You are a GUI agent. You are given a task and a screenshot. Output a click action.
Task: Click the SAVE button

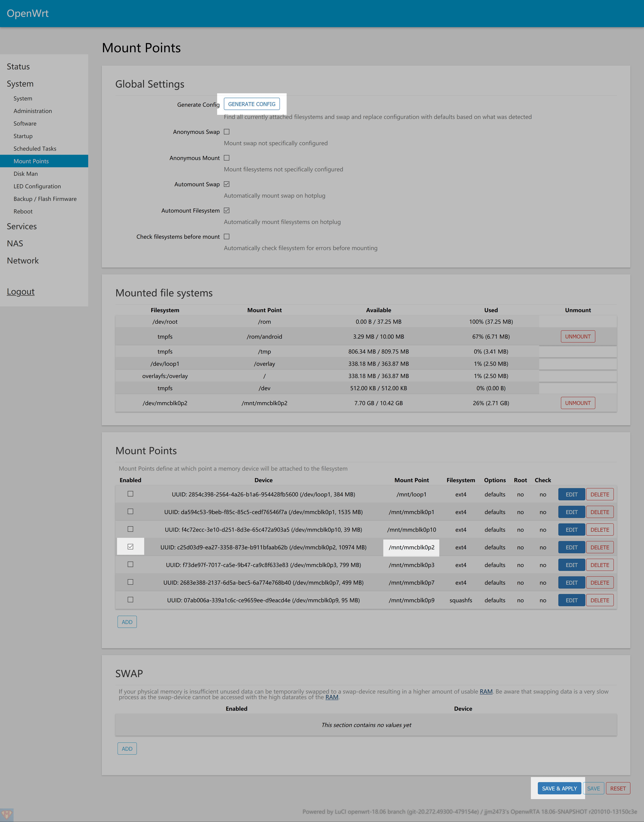[x=593, y=788]
